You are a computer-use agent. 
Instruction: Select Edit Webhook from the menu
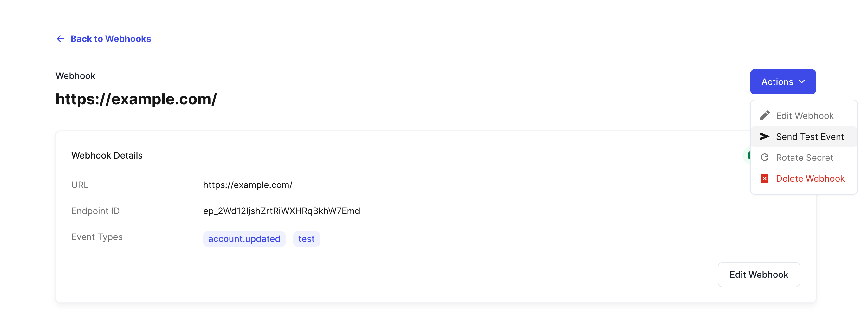[x=804, y=115]
